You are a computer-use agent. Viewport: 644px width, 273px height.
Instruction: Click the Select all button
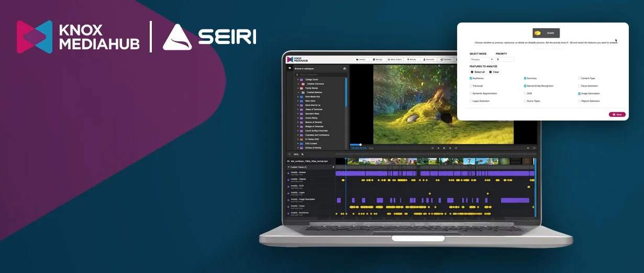point(478,72)
